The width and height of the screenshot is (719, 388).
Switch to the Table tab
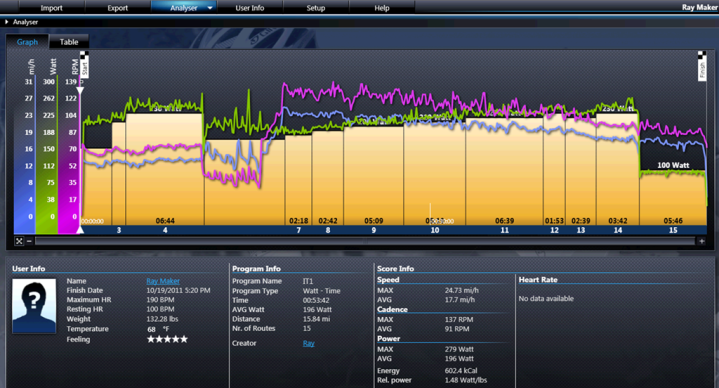(69, 42)
